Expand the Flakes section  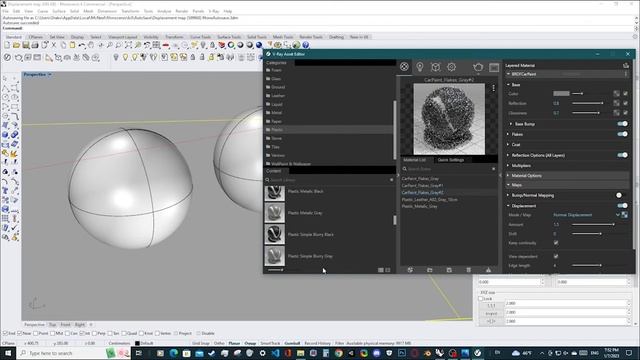pos(509,134)
